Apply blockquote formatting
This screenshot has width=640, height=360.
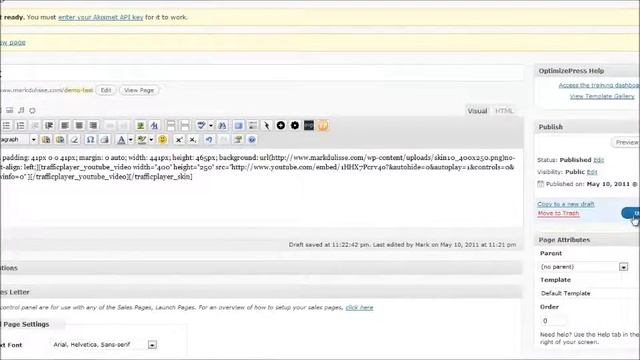(x=49, y=126)
